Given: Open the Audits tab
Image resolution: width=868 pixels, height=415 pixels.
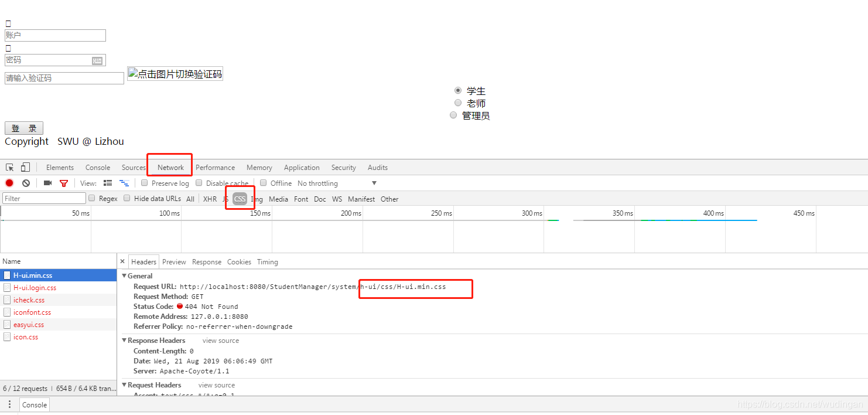Looking at the screenshot, I should point(378,168).
